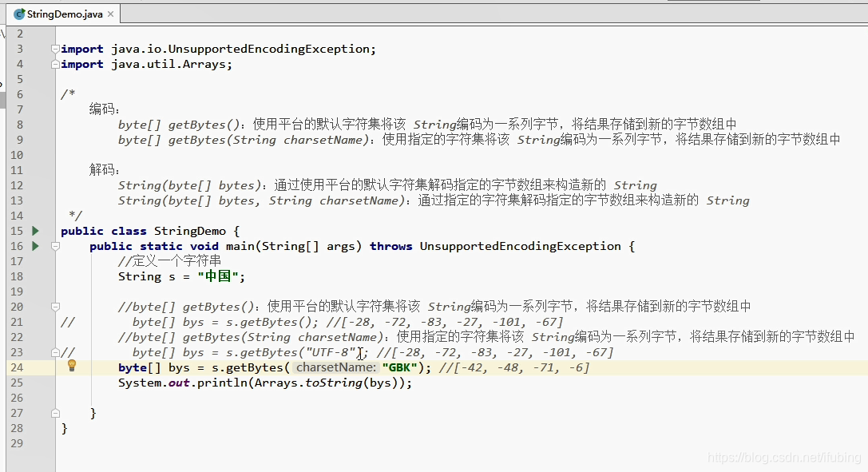868x472 pixels.
Task: Click the charsetName: parameter hint
Action: click(336, 367)
